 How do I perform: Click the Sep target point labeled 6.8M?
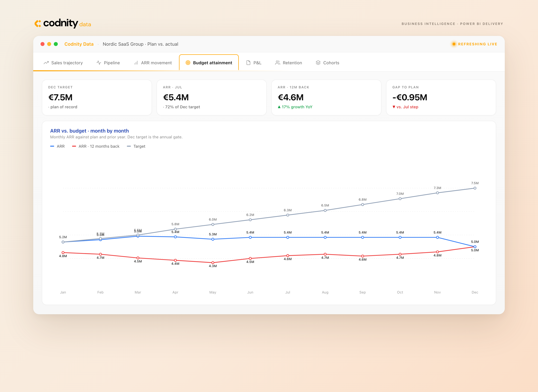[x=362, y=204]
